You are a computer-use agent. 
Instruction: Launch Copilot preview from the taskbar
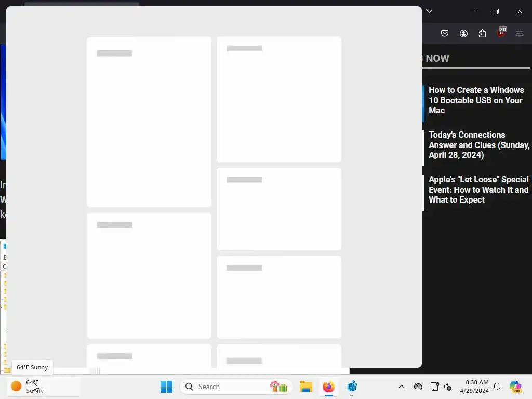pos(515,387)
